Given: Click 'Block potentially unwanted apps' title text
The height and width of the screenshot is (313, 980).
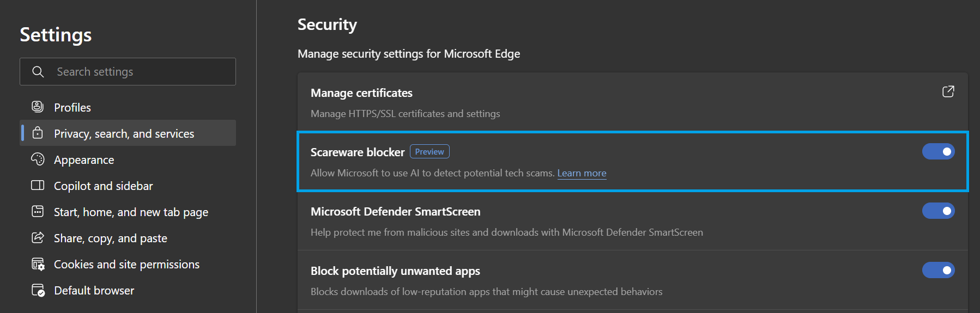Looking at the screenshot, I should [395, 271].
